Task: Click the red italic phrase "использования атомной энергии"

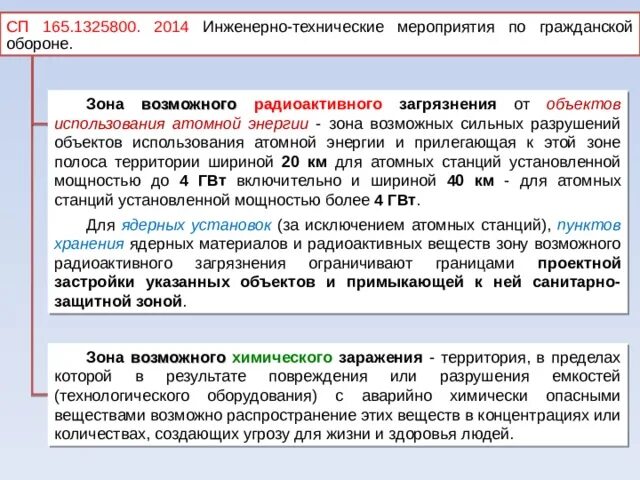Action: [x=181, y=124]
